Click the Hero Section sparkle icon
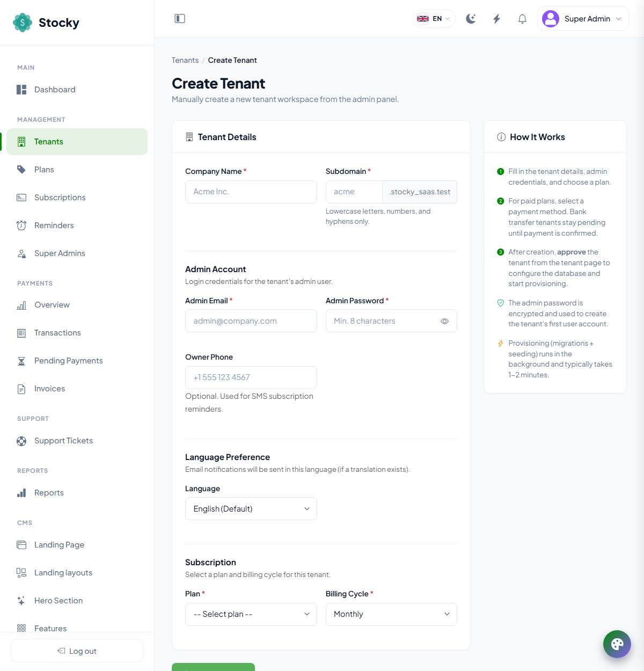644x671 pixels. [x=21, y=601]
